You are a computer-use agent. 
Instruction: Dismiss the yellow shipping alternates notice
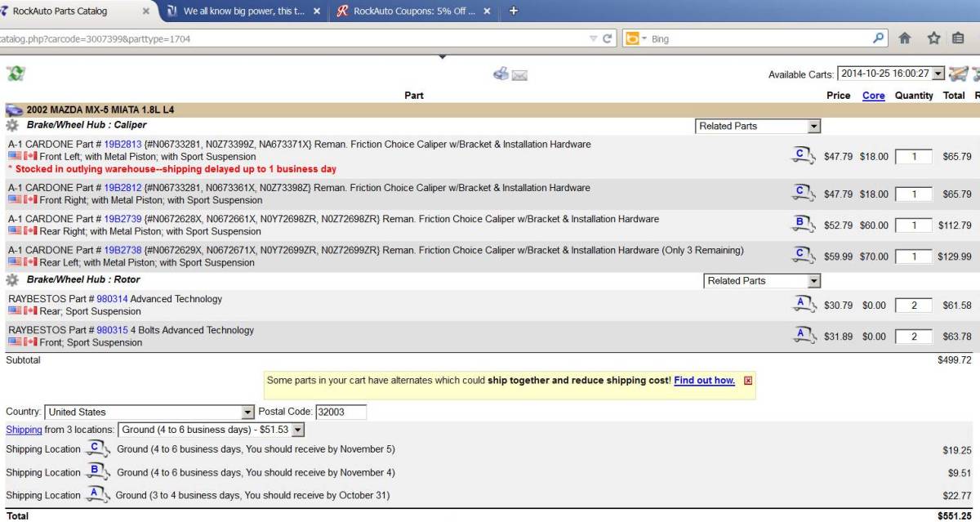pyautogui.click(x=747, y=381)
